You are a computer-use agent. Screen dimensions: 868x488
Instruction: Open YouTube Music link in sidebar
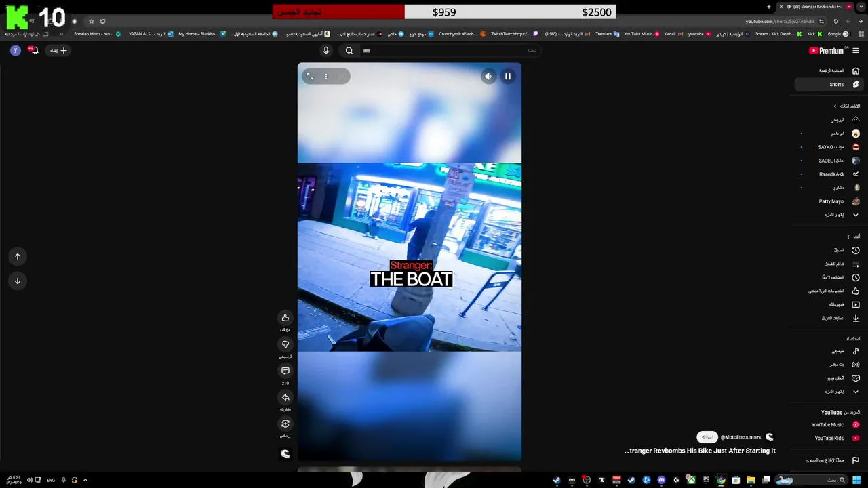pos(829,425)
